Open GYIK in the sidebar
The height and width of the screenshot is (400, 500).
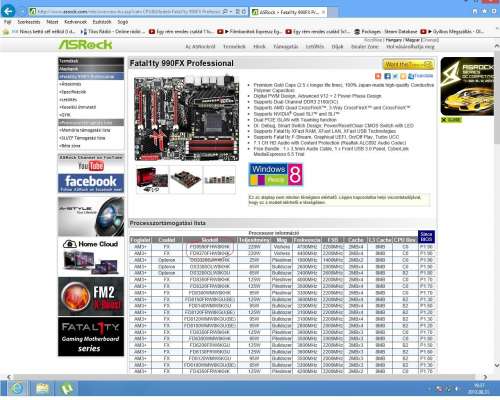tap(65, 115)
